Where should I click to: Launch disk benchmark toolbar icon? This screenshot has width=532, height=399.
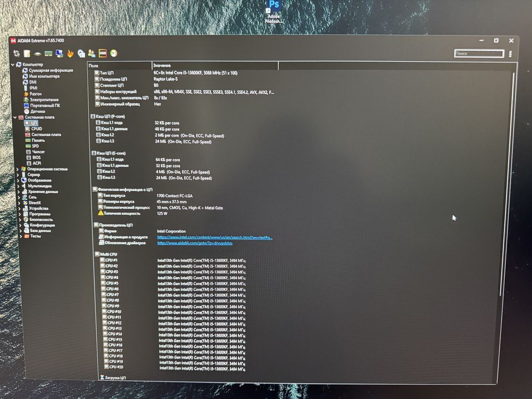pos(37,54)
